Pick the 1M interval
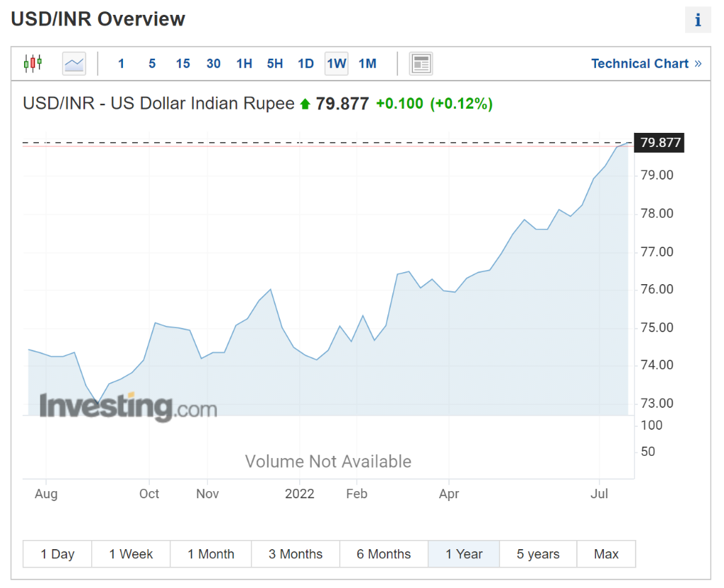 click(x=367, y=64)
